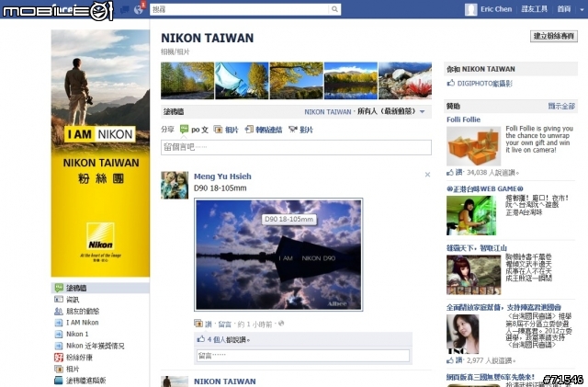The image size is (588, 387).
Task: Like the Folli Follie ad
Action: point(459,173)
